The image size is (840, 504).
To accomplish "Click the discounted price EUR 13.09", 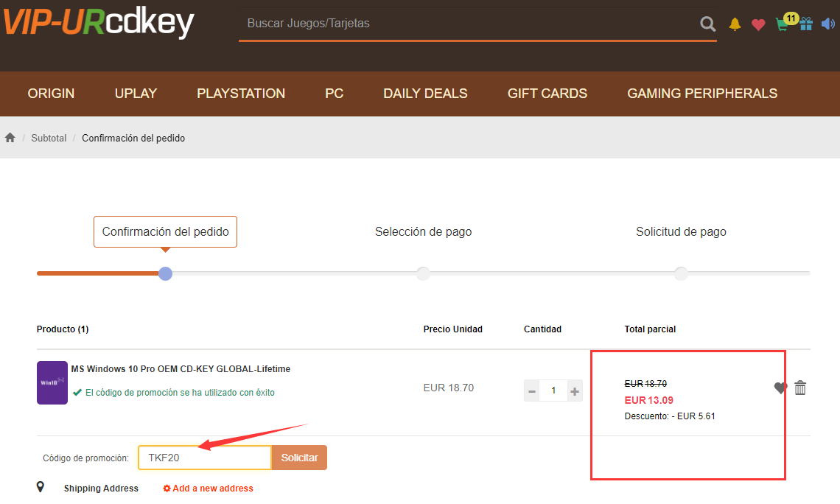I will (648, 401).
